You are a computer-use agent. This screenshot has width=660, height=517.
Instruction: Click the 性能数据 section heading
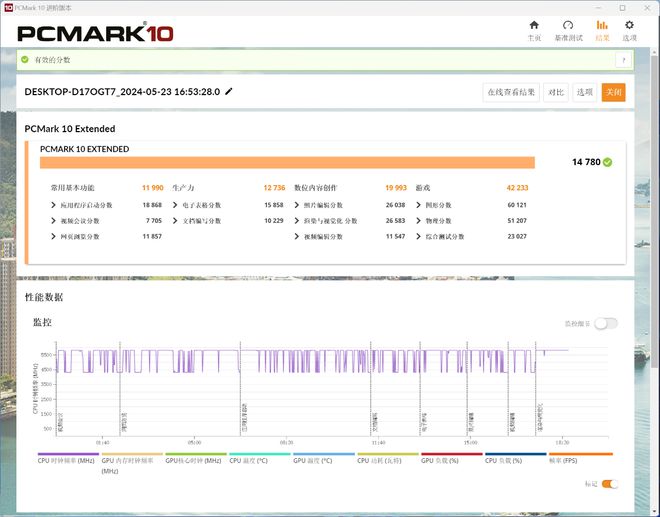coord(44,297)
